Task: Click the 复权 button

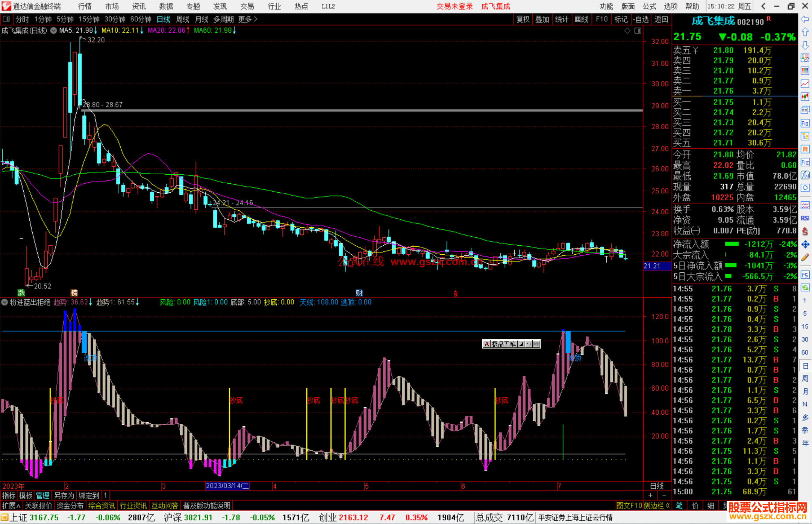Action: point(523,19)
